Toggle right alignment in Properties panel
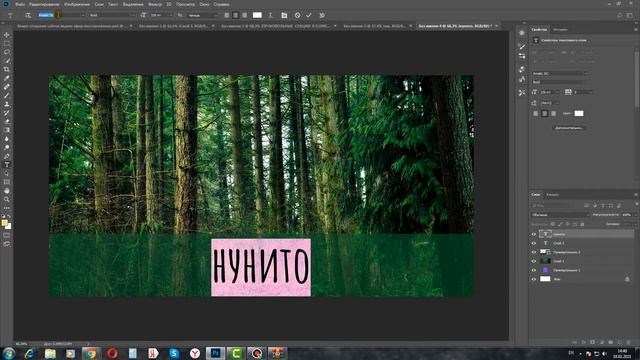 point(553,113)
